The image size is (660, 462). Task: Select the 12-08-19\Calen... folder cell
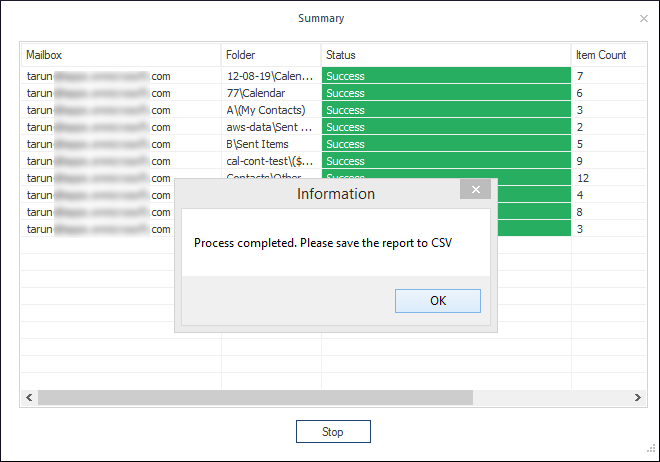271,76
